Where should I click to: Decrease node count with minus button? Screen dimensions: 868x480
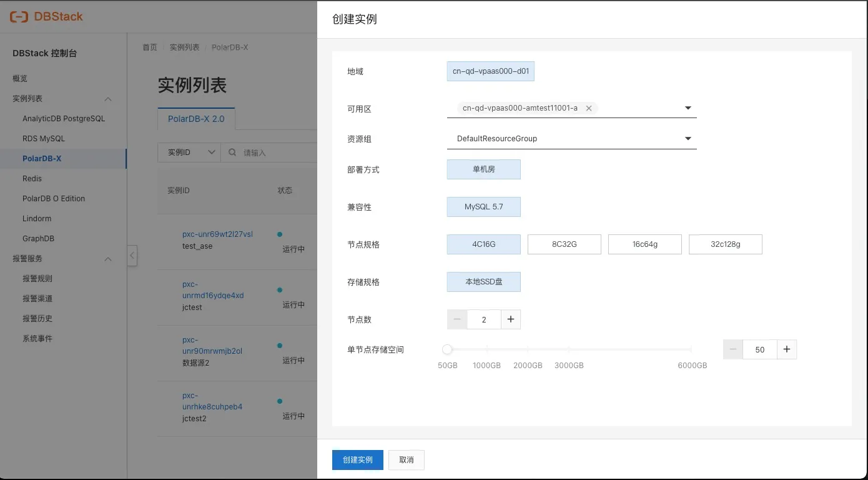point(457,319)
